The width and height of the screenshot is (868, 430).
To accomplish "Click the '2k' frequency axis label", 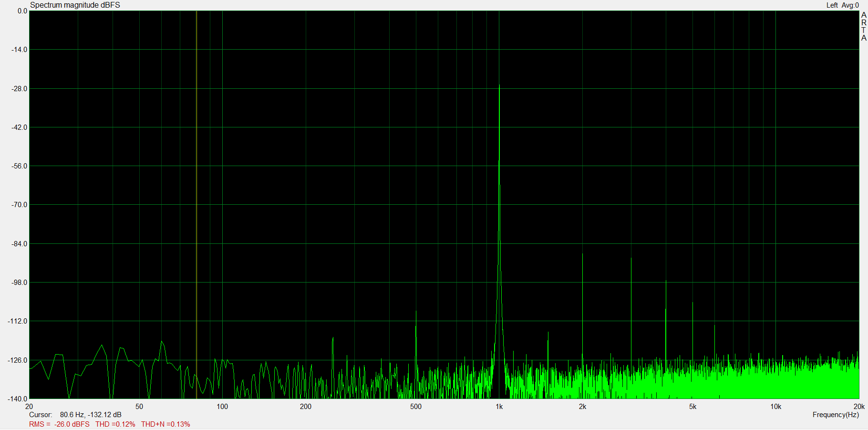I will click(582, 407).
